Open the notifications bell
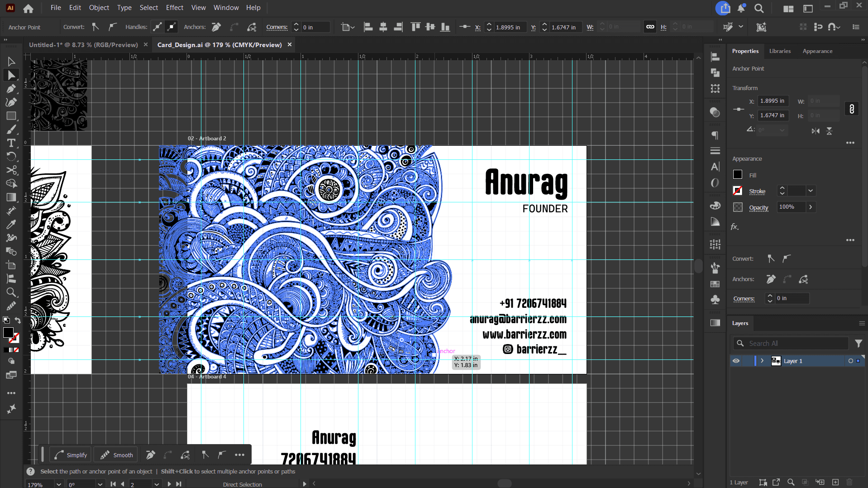The height and width of the screenshot is (488, 868). [741, 8]
